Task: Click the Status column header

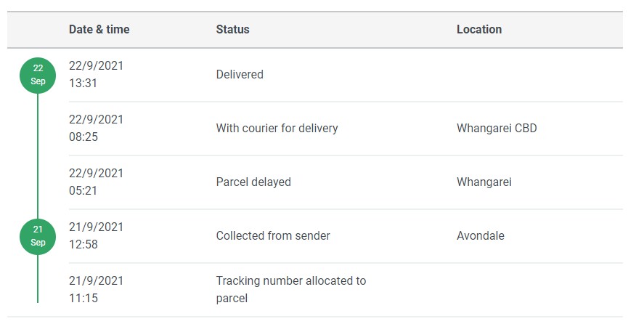Action: click(x=232, y=30)
